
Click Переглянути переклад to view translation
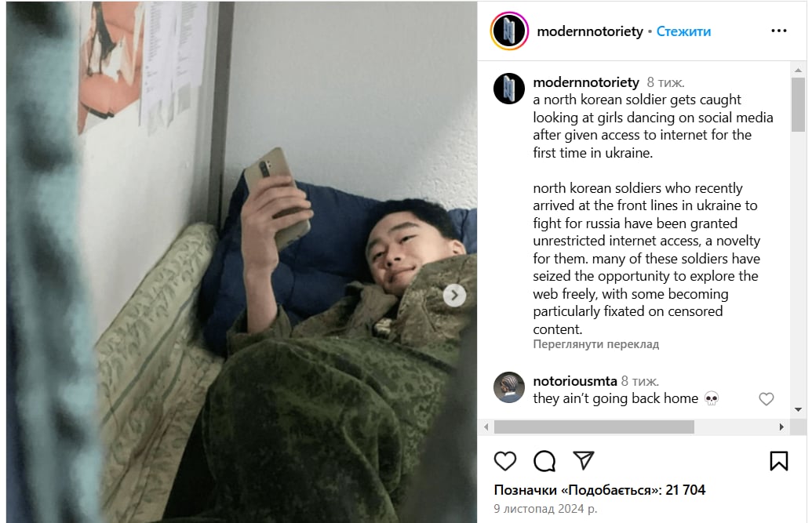click(x=596, y=344)
